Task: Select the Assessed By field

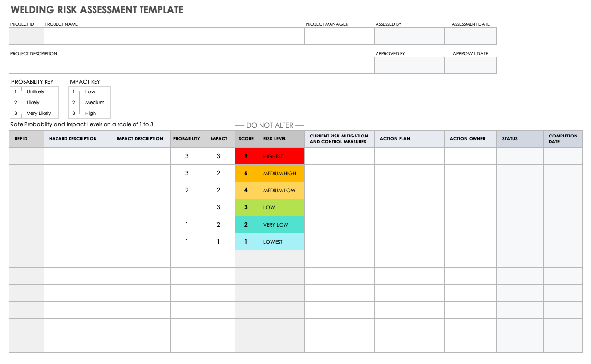Action: point(409,36)
